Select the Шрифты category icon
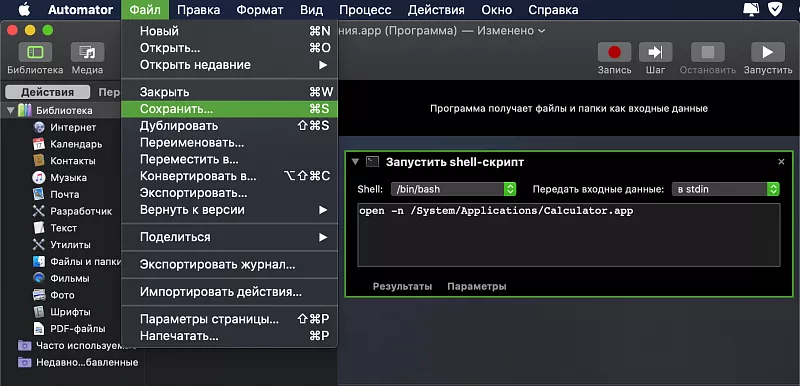The image size is (800, 386). click(39, 312)
